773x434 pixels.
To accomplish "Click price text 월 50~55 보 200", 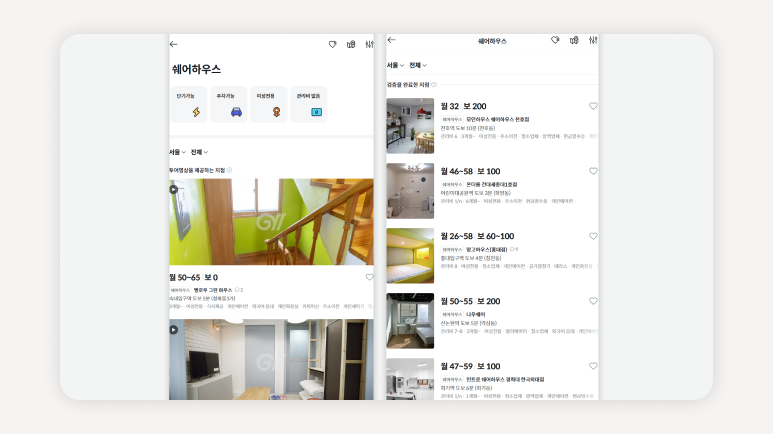I will tap(470, 301).
